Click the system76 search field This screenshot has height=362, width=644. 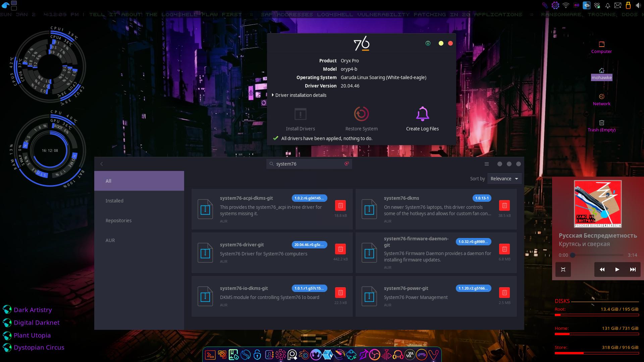[x=309, y=164]
